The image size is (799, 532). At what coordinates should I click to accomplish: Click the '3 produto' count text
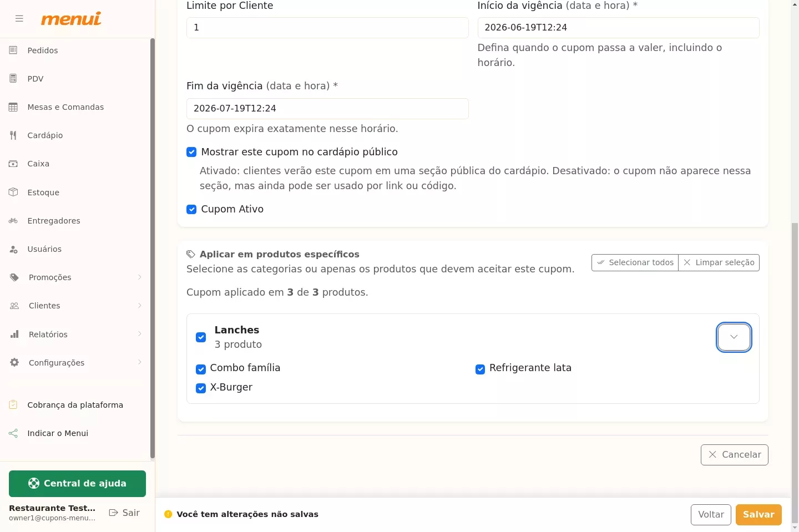tap(238, 344)
